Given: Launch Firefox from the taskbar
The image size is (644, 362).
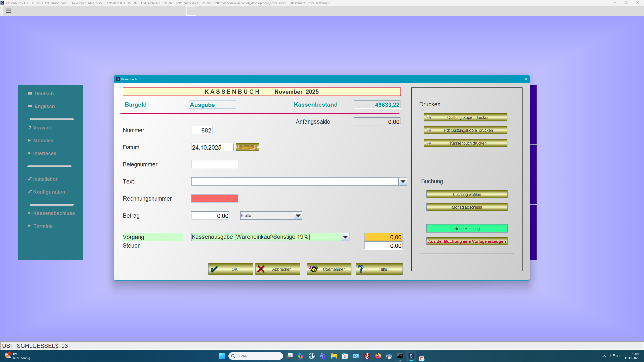Looking at the screenshot, I should pos(378,356).
